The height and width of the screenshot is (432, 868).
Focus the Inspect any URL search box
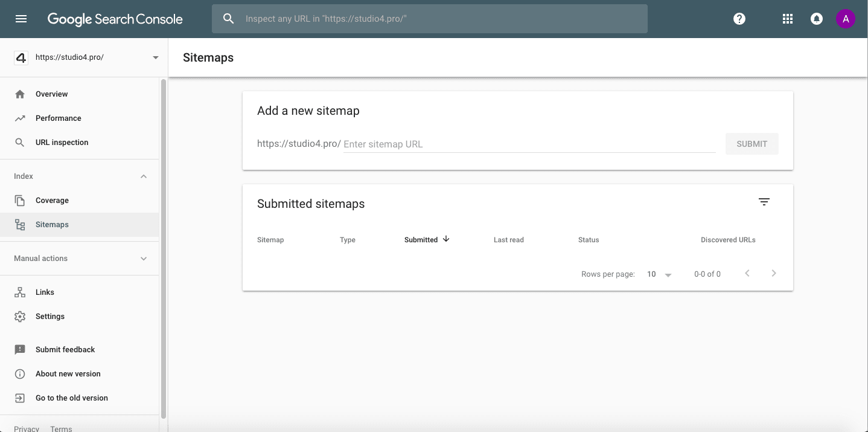coord(430,19)
